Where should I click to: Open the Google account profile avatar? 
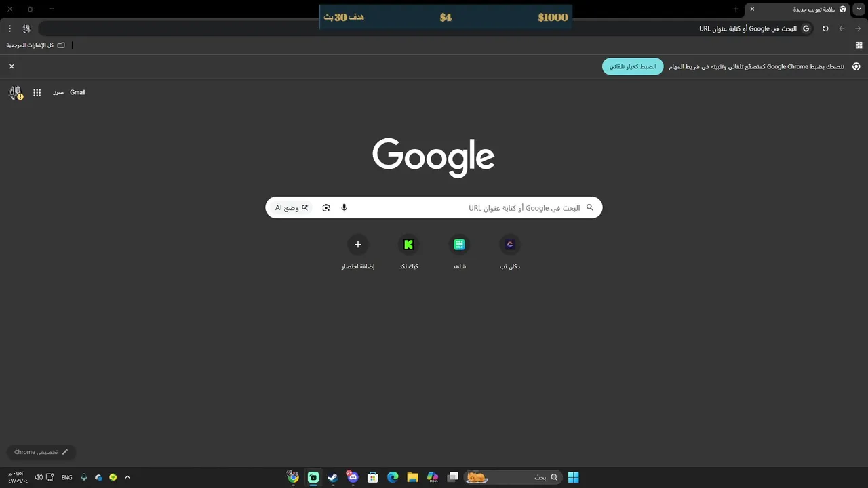(16, 93)
